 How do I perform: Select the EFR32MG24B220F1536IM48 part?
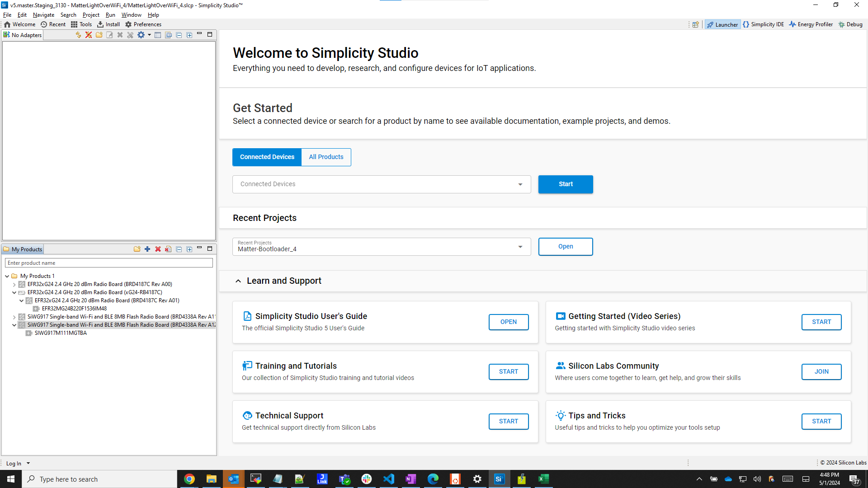point(74,309)
